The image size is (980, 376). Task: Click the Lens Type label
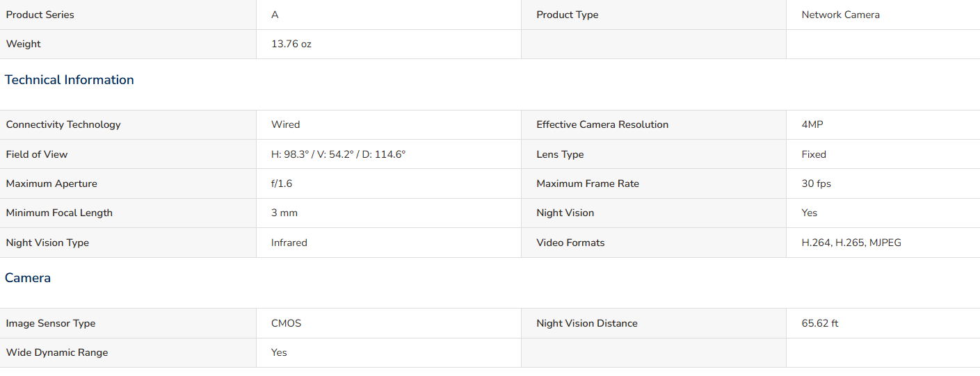560,154
